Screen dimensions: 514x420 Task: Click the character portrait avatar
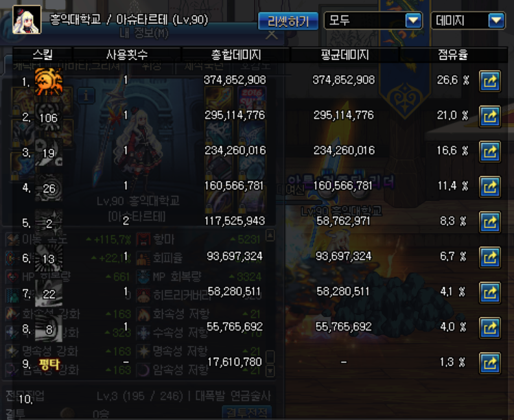pyautogui.click(x=27, y=19)
